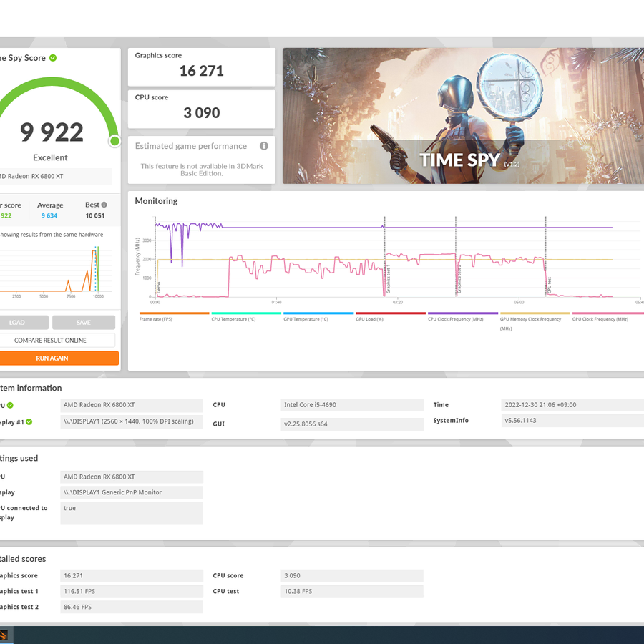Viewport: 644px width, 644px height.
Task: Click the green validation check beside GPU
Action: pos(10,406)
